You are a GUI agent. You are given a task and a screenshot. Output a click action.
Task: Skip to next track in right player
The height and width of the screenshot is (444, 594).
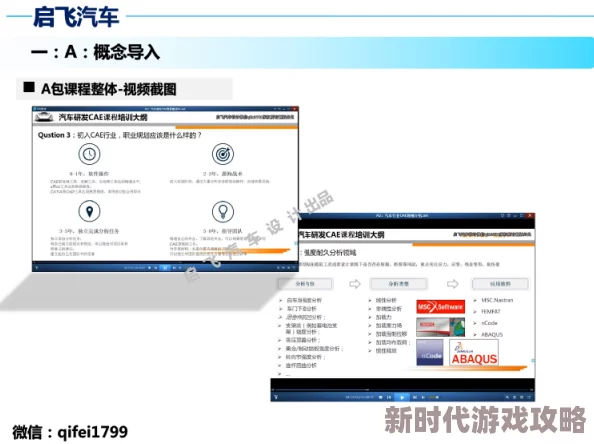(415, 397)
